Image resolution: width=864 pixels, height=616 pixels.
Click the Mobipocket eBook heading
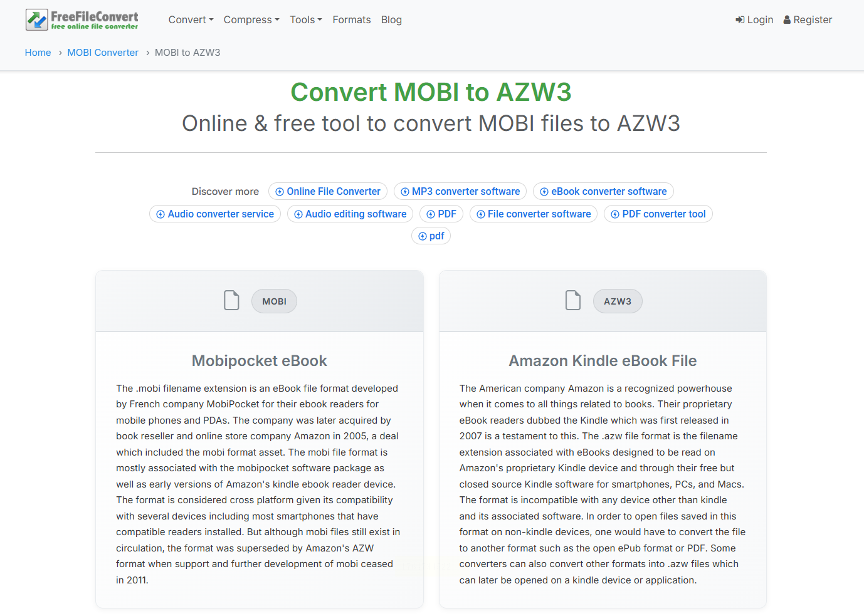click(x=260, y=361)
